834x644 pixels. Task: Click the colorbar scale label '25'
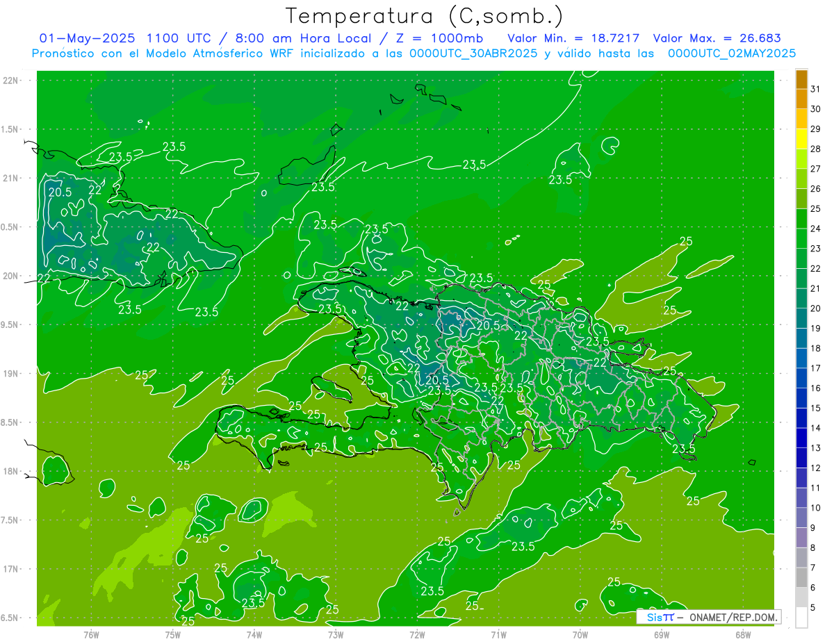815,208
